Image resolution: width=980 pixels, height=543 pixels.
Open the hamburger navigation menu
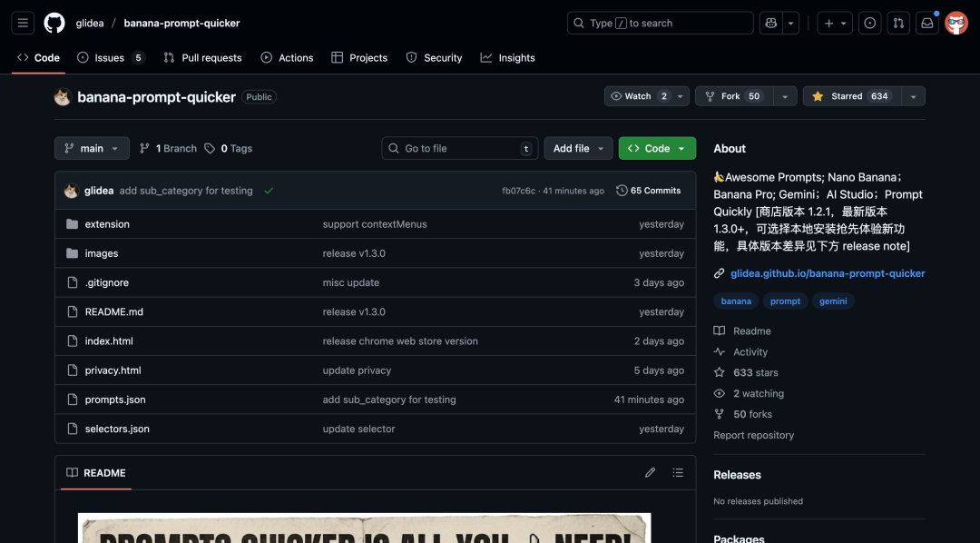(23, 23)
